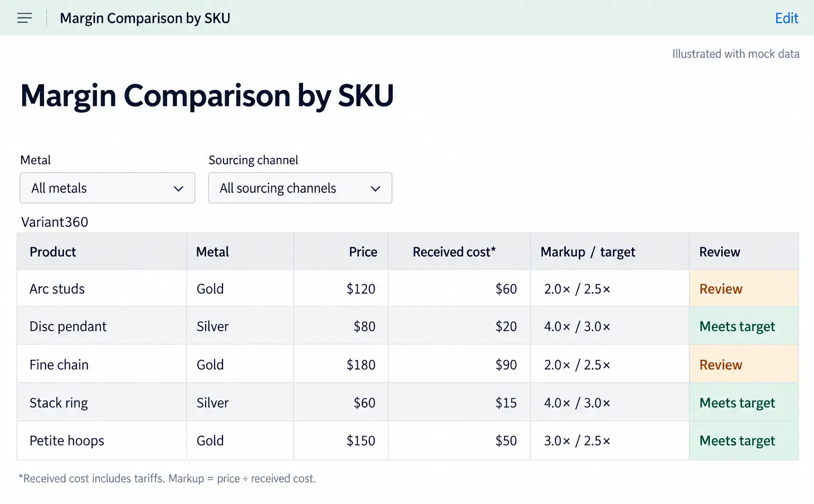Click the Silver cell in Stack ring row
Screen dimensions: 814x504
(x=240, y=402)
